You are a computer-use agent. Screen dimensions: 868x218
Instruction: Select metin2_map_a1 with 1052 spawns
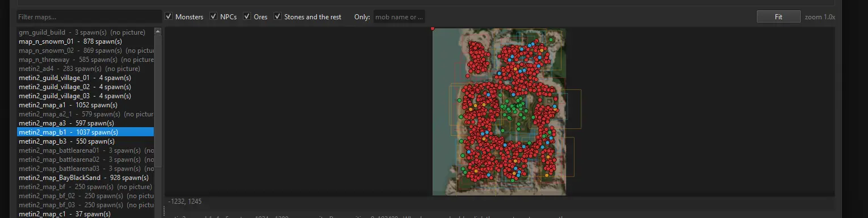click(86, 105)
